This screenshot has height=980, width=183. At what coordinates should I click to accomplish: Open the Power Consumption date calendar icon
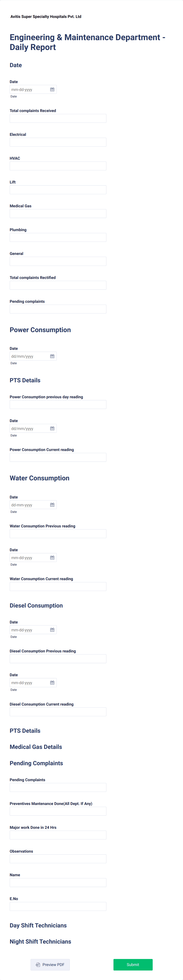pos(52,356)
